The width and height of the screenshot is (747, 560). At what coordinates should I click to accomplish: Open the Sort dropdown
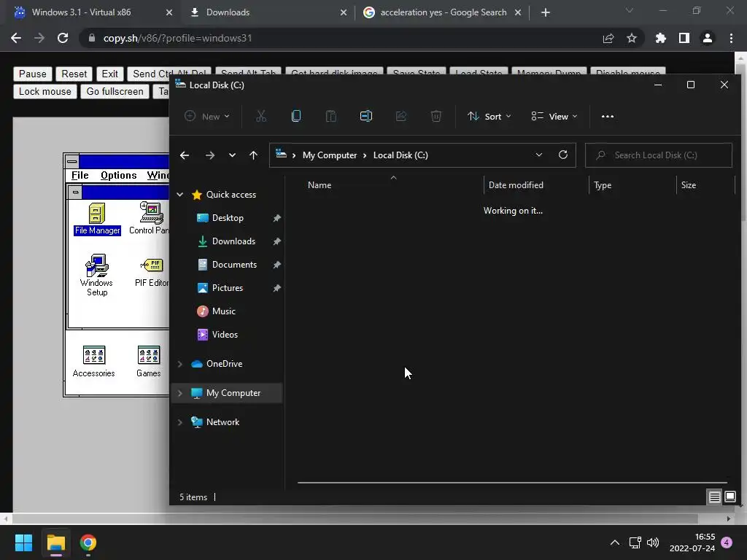(489, 116)
